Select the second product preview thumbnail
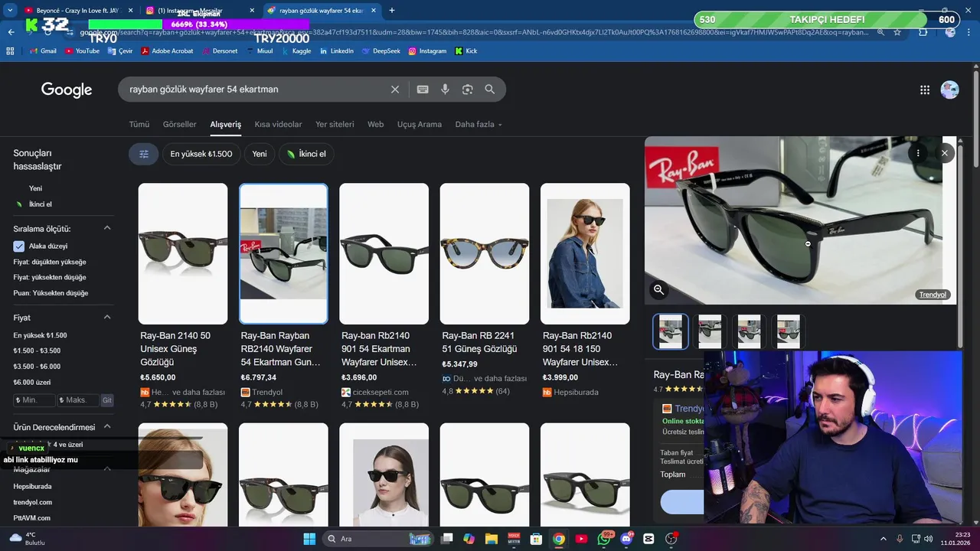 pyautogui.click(x=710, y=331)
